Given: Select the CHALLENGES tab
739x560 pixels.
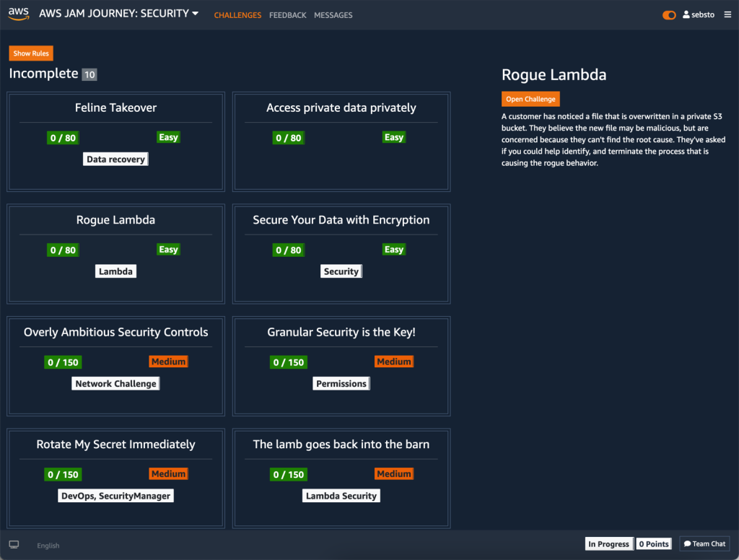Looking at the screenshot, I should (237, 14).
